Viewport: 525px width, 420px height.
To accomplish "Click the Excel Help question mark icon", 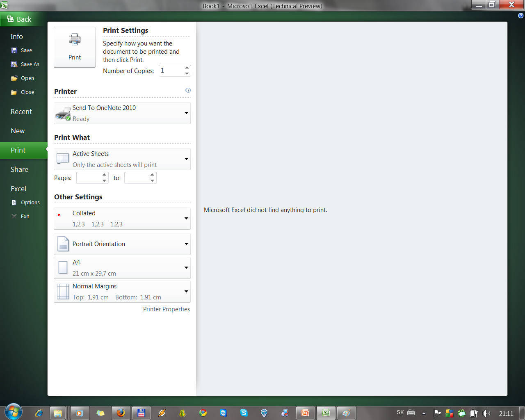I will 521,16.
